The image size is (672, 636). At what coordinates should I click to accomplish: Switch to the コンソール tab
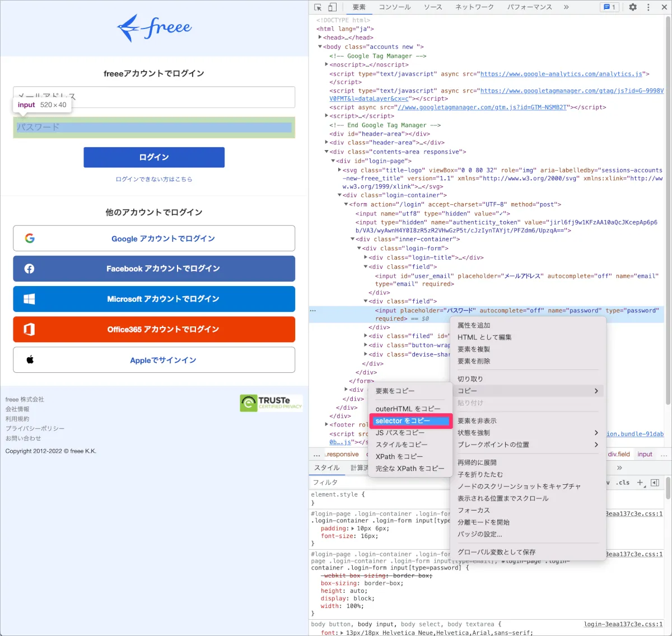pyautogui.click(x=394, y=7)
